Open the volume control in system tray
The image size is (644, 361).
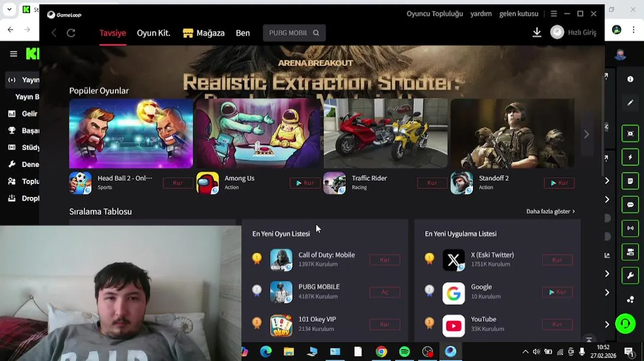(x=536, y=352)
